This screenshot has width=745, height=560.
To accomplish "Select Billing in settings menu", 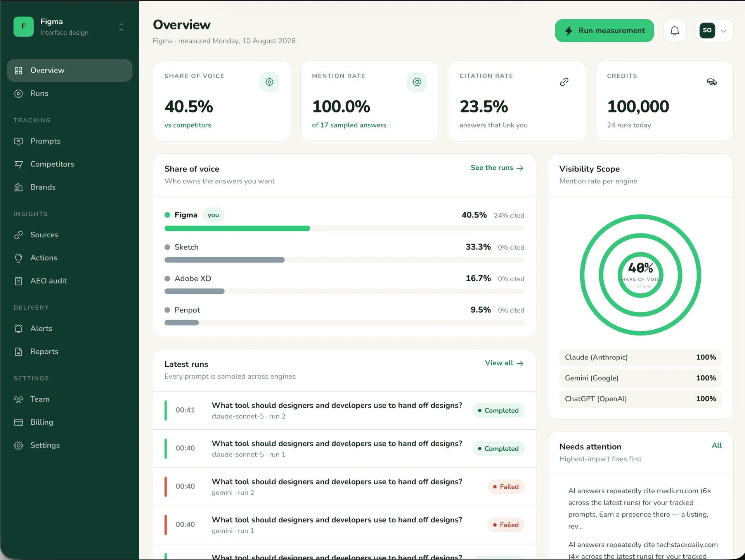I will point(69,422).
